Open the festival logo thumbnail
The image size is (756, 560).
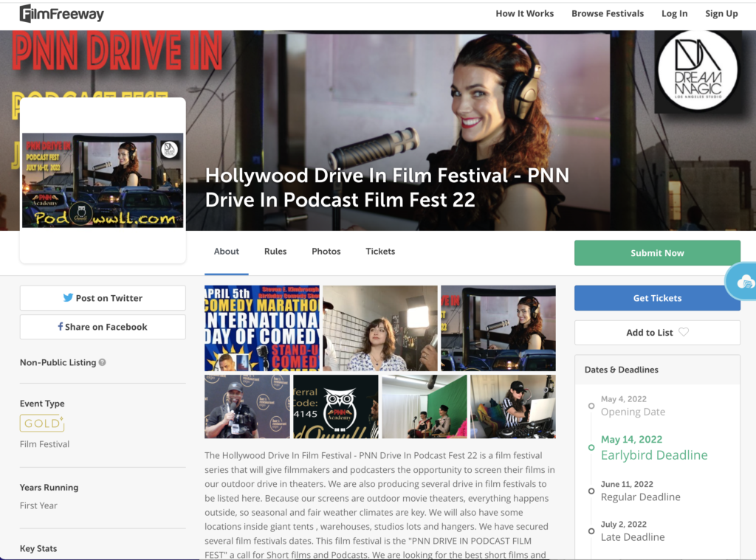103,180
